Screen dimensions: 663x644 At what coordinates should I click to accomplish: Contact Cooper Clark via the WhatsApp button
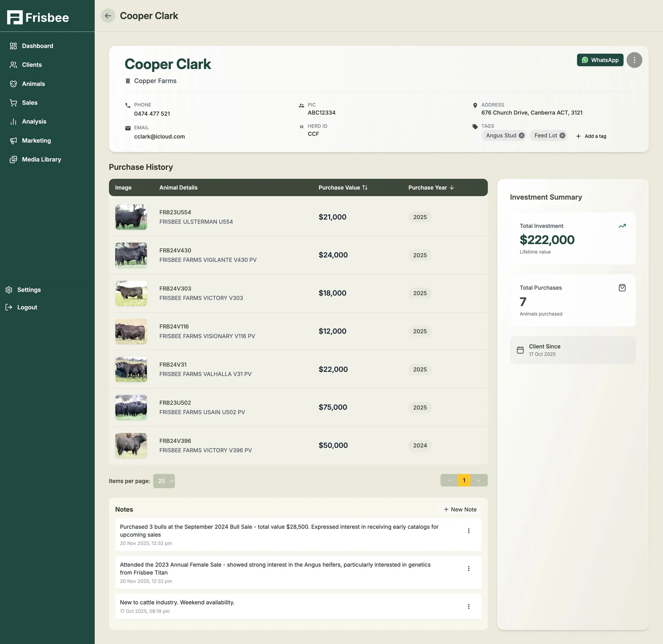coord(600,60)
